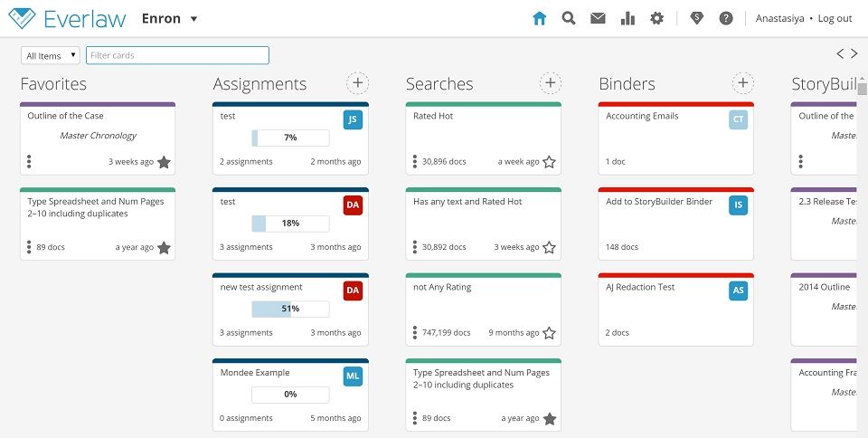This screenshot has height=438, width=868.
Task: Favorite the Rated Hot search
Action: (549, 162)
